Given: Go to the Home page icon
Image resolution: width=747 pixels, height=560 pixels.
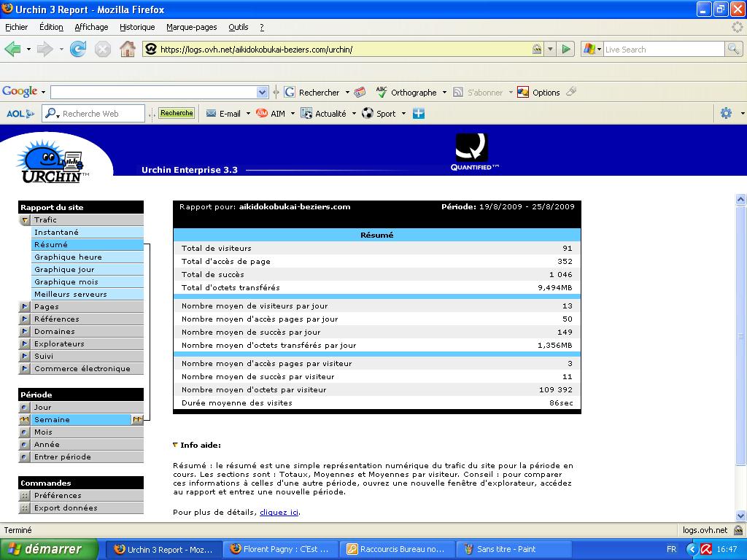Looking at the screenshot, I should 127,49.
